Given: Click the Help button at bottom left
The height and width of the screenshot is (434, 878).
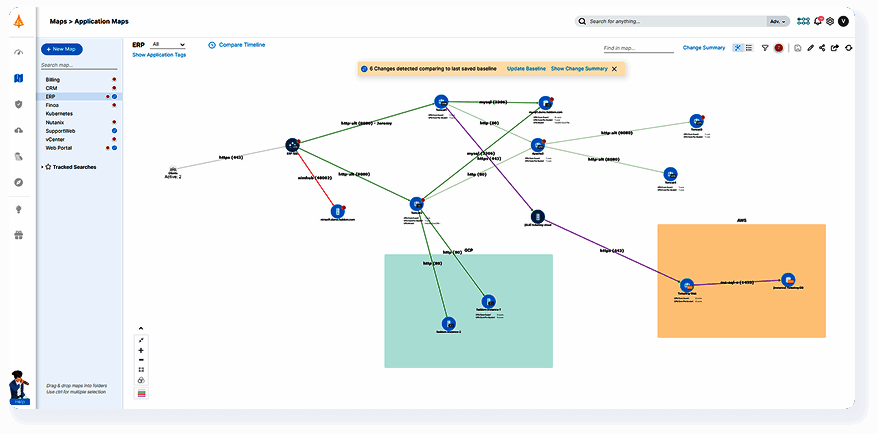Looking at the screenshot, I should click(x=20, y=402).
